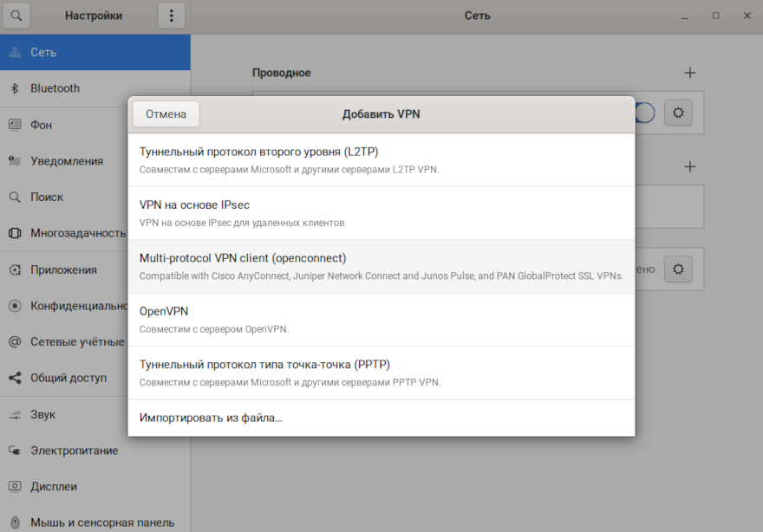The image size is (763, 532).
Task: Click the Bluetooth icon in sidebar
Action: point(14,88)
